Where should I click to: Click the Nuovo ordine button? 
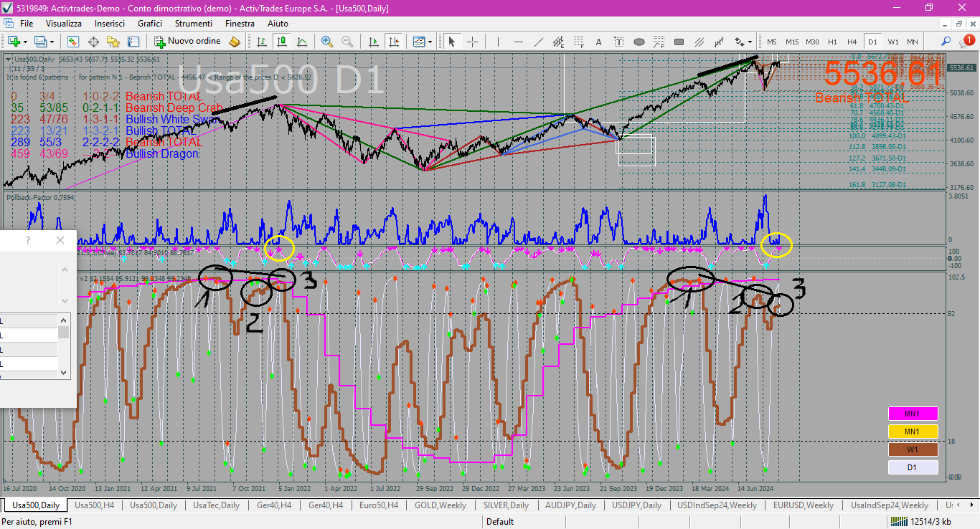tap(188, 42)
